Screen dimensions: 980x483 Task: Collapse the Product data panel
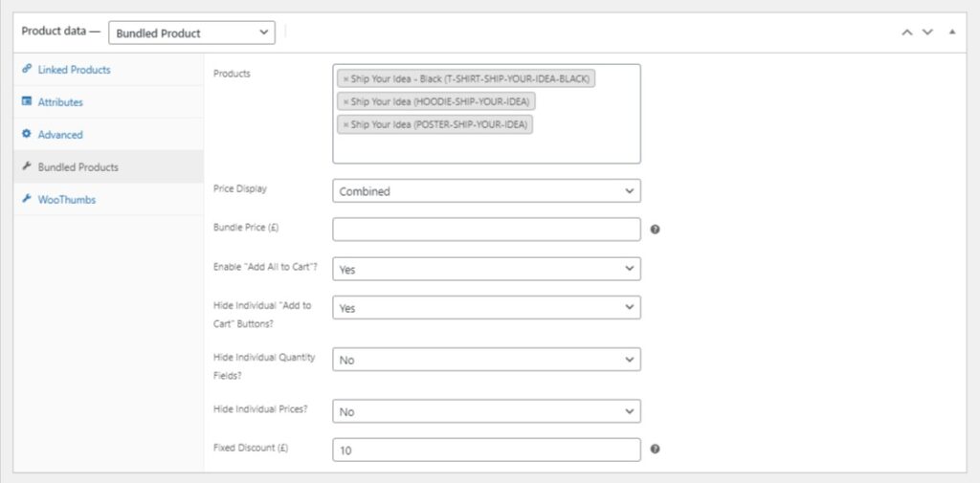coord(952,32)
